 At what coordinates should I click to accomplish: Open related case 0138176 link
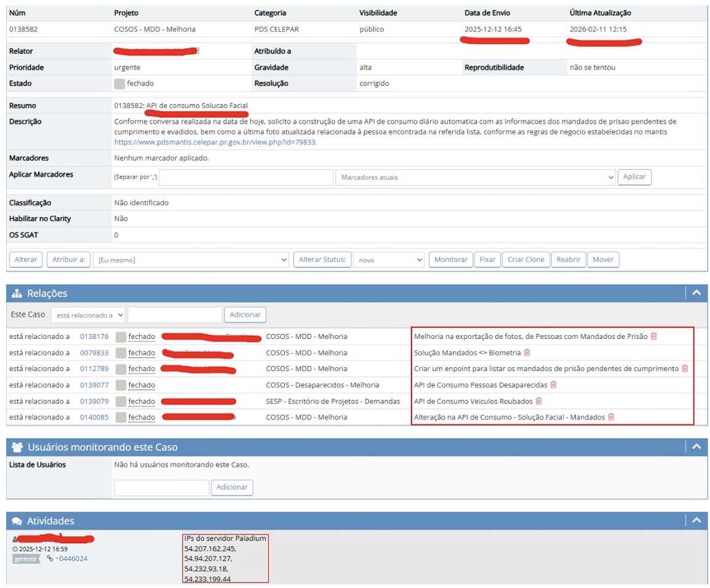[94, 336]
